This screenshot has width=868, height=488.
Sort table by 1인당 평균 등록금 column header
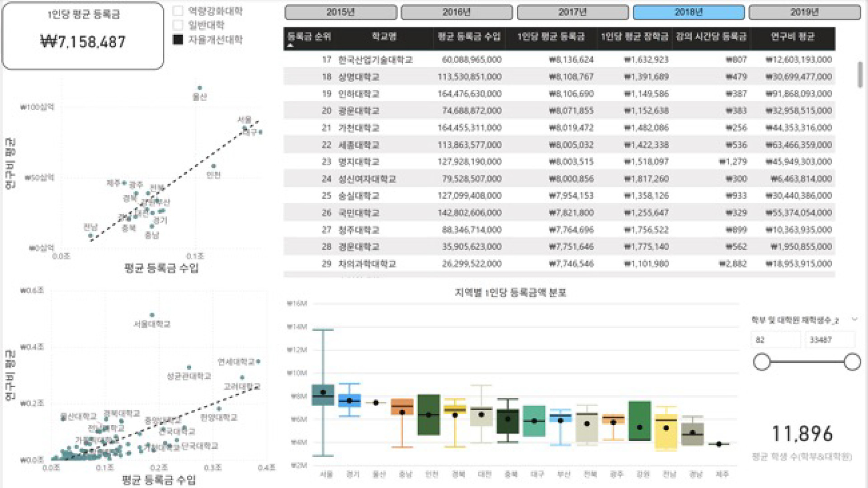click(551, 38)
